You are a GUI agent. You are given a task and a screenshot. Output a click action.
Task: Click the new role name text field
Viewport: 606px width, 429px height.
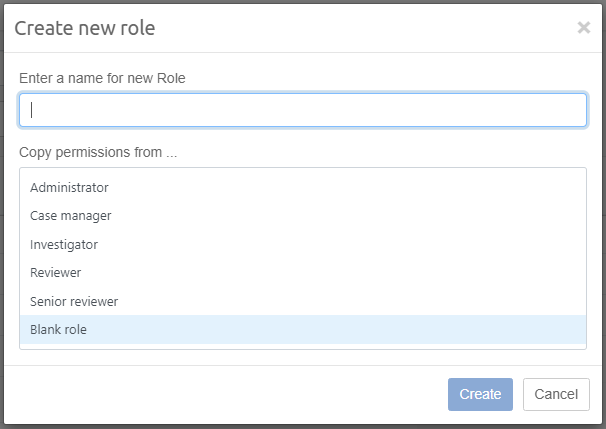point(302,110)
